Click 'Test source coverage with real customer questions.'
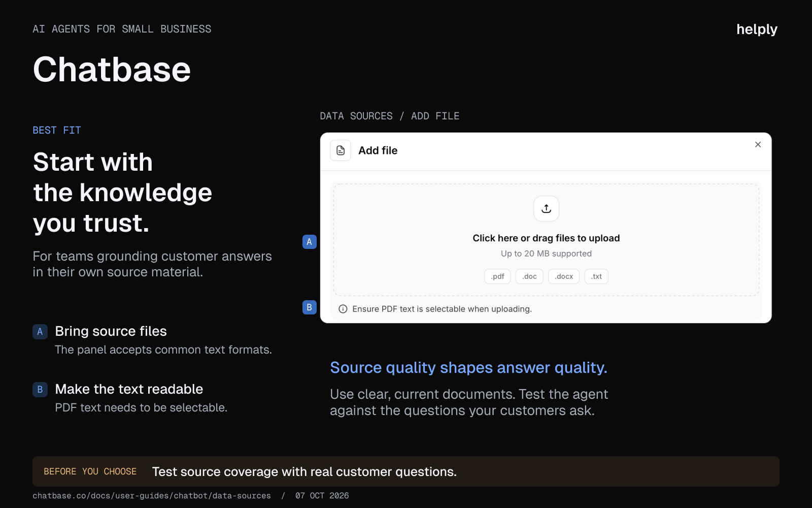Image resolution: width=812 pixels, height=508 pixels. pos(304,471)
